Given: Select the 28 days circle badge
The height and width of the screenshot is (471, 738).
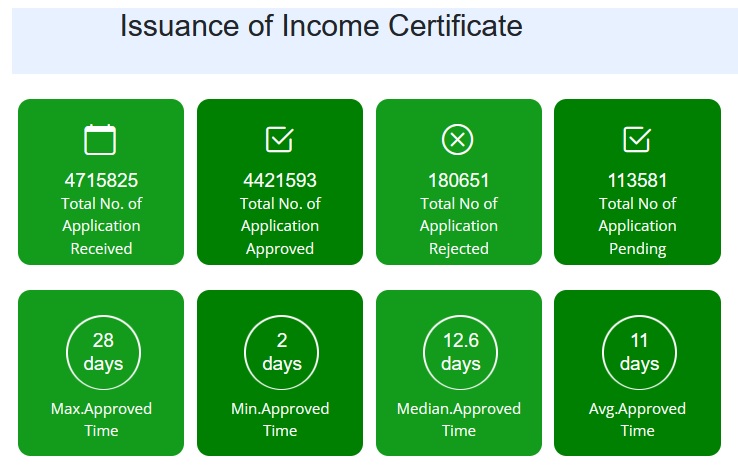Looking at the screenshot, I should [x=103, y=352].
